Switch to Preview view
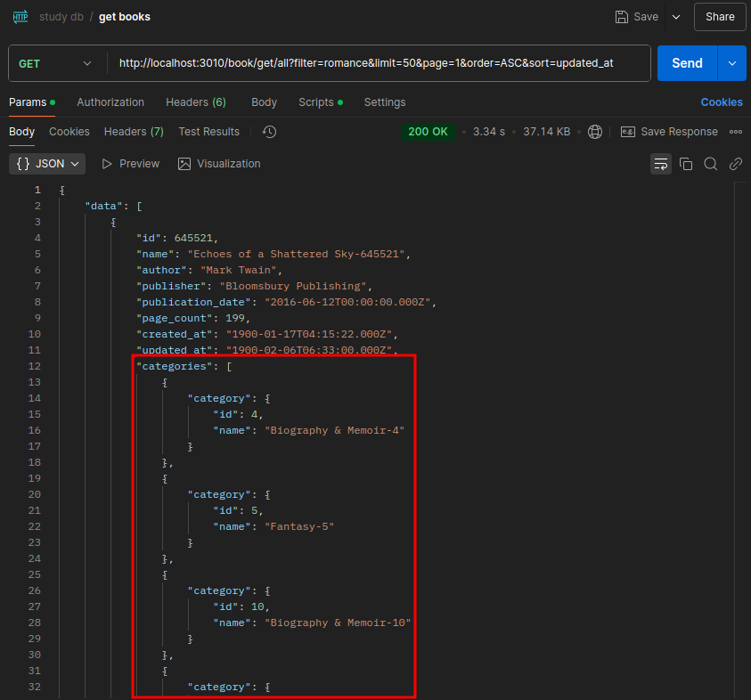 click(130, 164)
